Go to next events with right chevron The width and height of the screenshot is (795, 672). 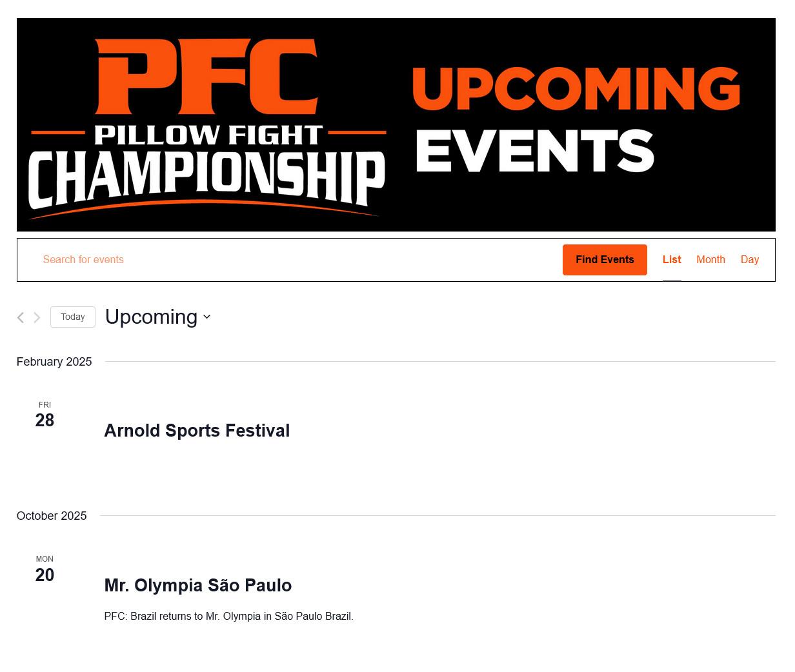click(x=37, y=317)
